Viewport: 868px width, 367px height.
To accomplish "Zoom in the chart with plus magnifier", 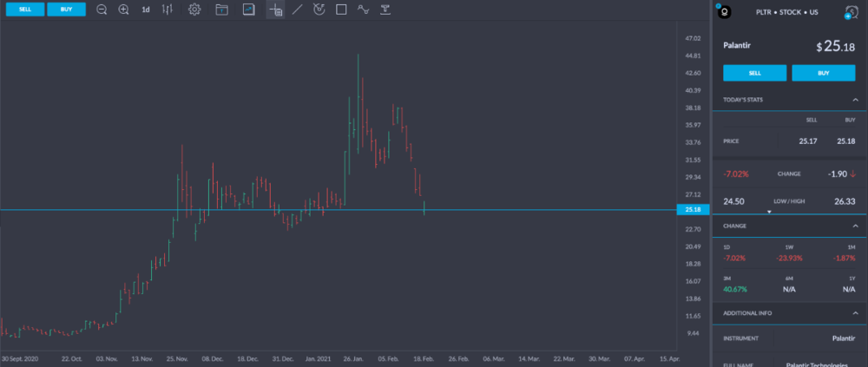I will click(123, 10).
